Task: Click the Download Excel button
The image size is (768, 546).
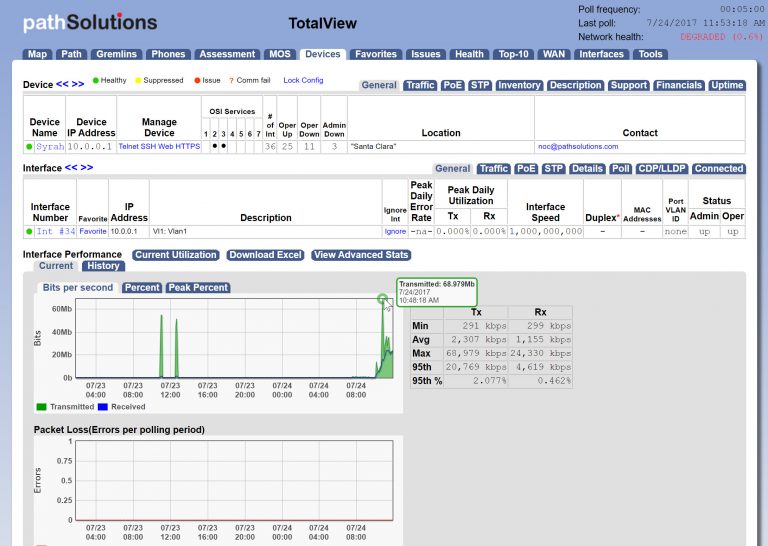Action: [265, 255]
